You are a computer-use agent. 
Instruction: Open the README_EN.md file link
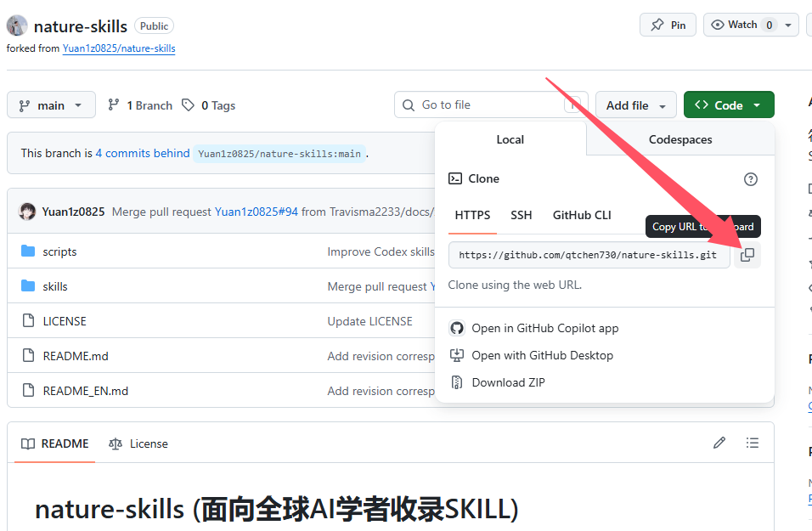[x=86, y=390]
